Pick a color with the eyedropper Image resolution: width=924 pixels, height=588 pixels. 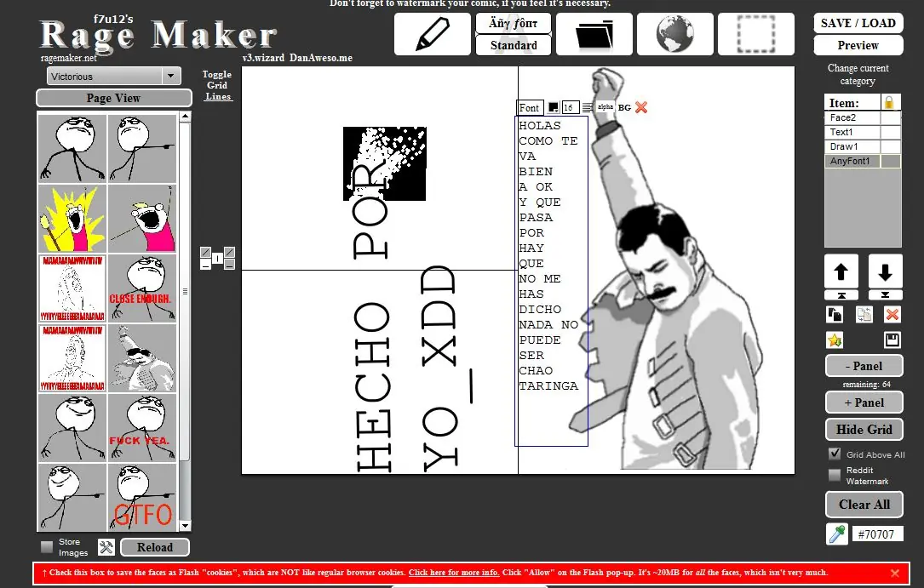pyautogui.click(x=837, y=534)
